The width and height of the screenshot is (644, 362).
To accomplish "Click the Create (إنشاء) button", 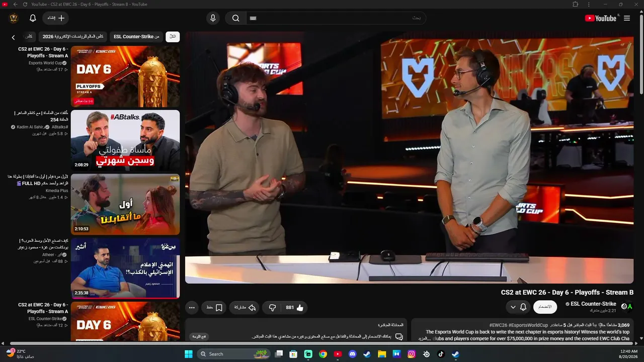I will [56, 18].
